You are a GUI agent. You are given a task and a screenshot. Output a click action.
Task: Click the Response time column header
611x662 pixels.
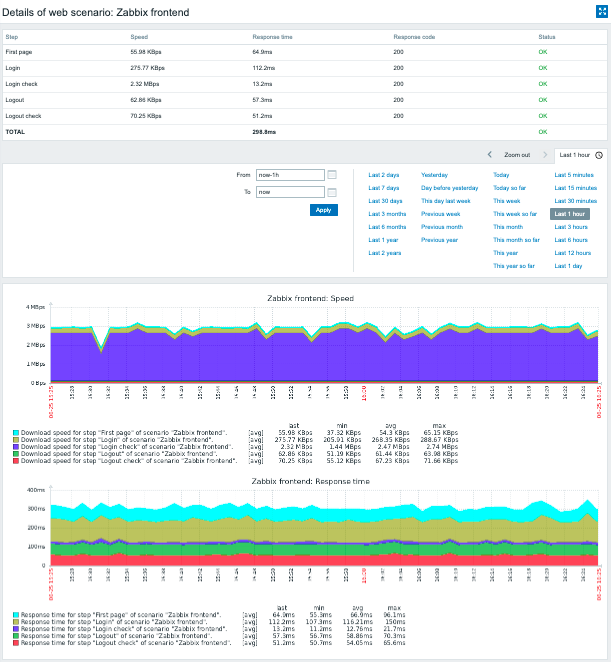[x=272, y=37]
